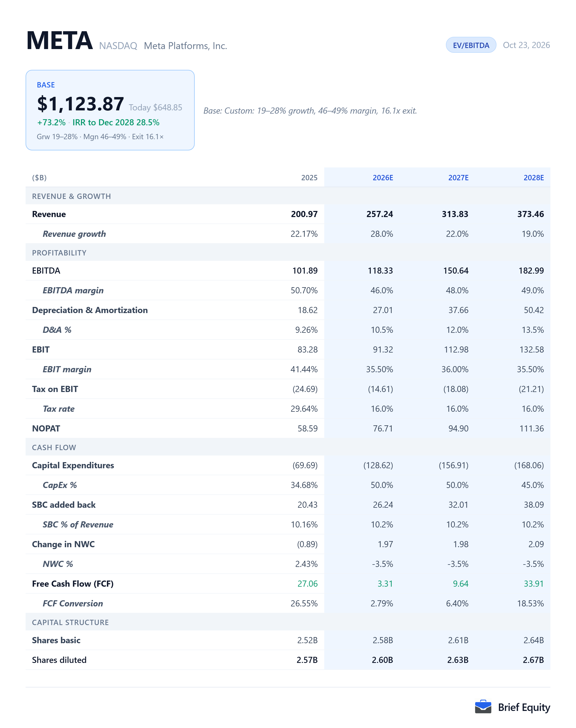Click 2026E shares basic 2.58B

click(383, 640)
